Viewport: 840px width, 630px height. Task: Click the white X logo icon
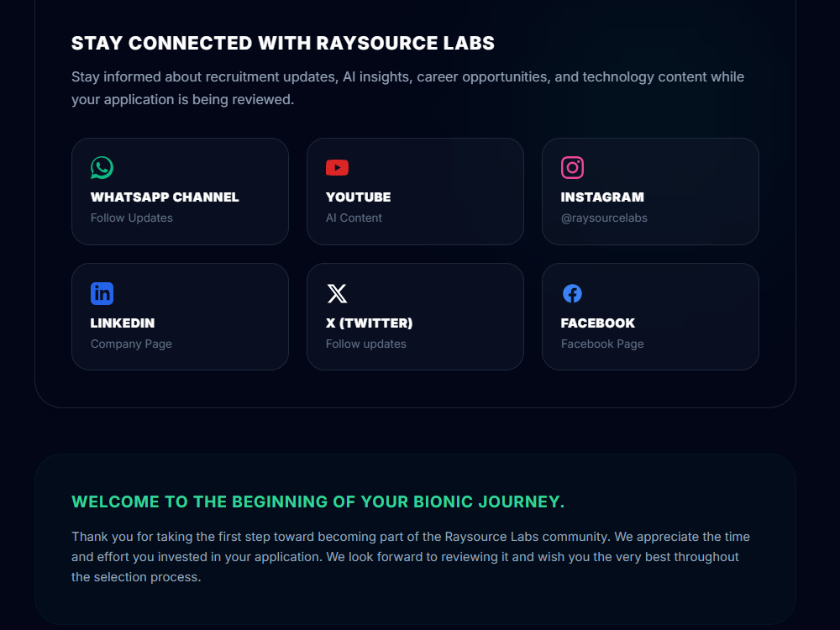[x=337, y=293]
